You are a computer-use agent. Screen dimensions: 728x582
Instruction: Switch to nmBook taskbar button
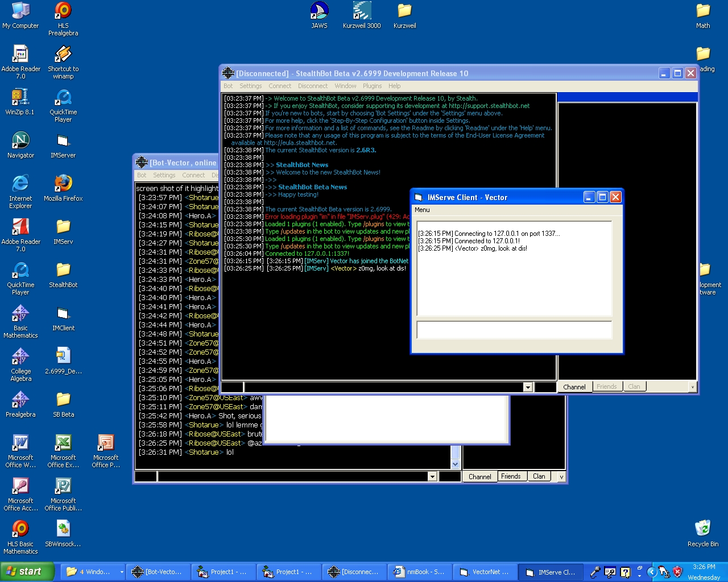tap(420, 572)
